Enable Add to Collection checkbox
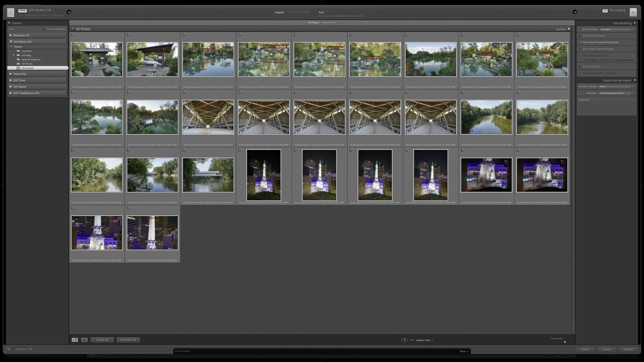This screenshot has height=362, width=644. [x=580, y=66]
